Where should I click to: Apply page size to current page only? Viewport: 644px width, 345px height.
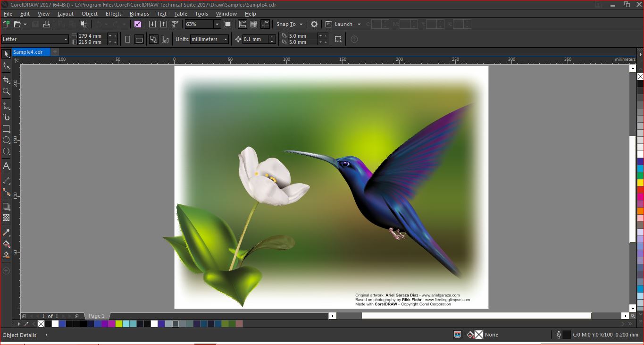tap(165, 39)
